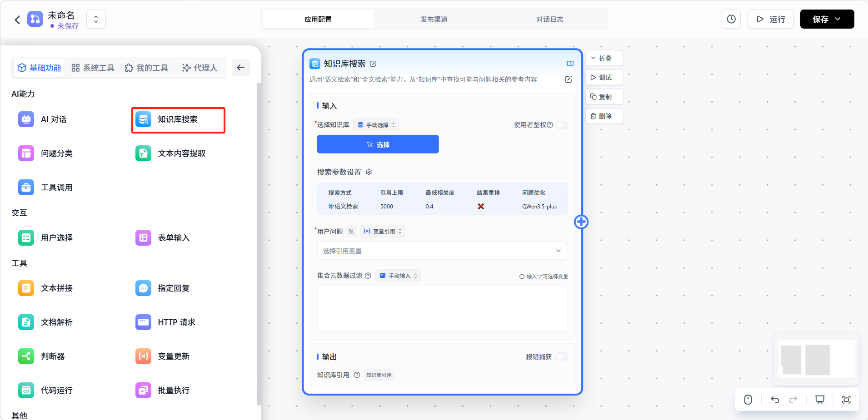
Task: Click the fit-to-view icon at bottom right
Action: (846, 400)
